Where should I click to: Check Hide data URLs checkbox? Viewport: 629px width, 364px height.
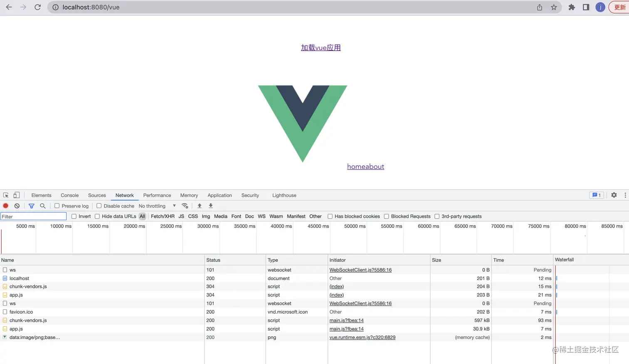(x=97, y=216)
